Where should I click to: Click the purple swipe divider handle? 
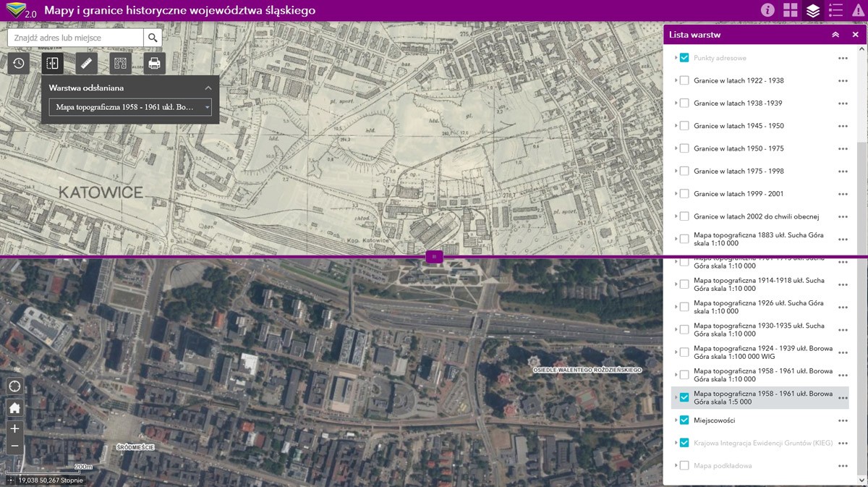click(x=434, y=256)
